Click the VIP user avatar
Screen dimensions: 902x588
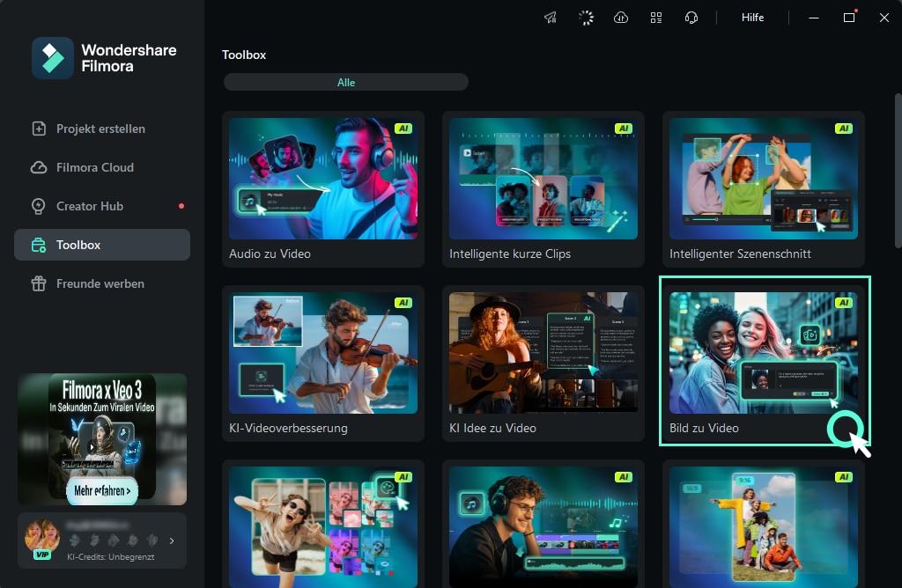click(x=42, y=539)
